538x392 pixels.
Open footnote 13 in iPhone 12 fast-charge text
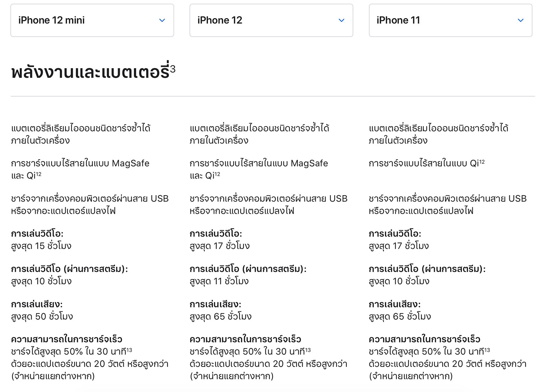[x=308, y=350]
